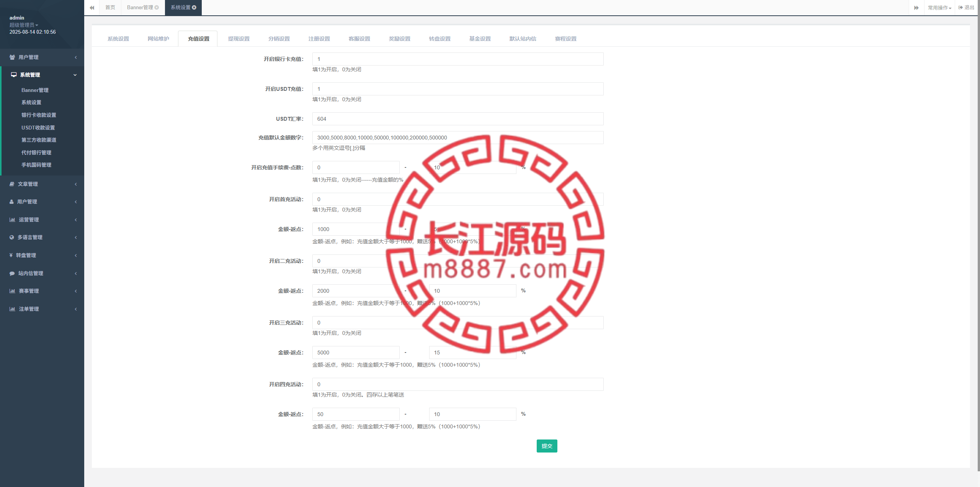
Task: Focus the amount field showing 5000
Action: click(x=356, y=353)
